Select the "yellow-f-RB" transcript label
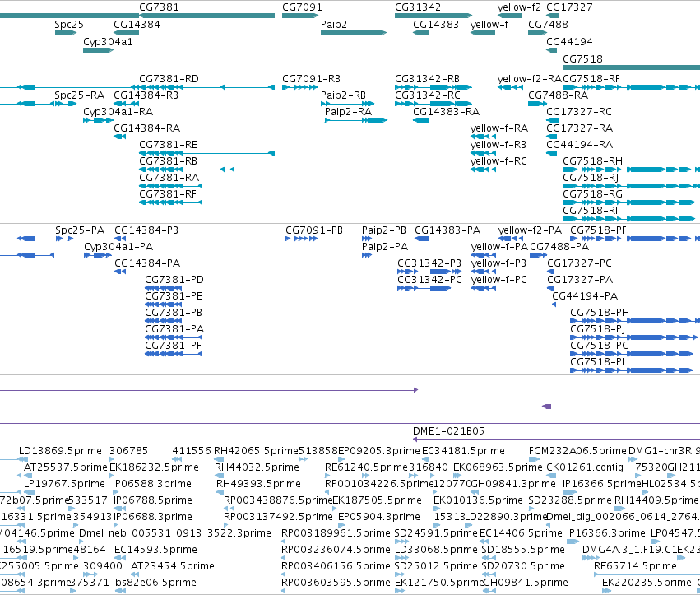The image size is (700, 595). (498, 145)
